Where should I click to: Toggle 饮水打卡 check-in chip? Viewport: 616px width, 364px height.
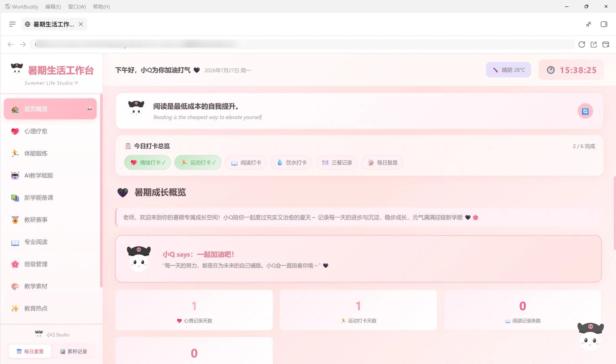[x=291, y=162]
